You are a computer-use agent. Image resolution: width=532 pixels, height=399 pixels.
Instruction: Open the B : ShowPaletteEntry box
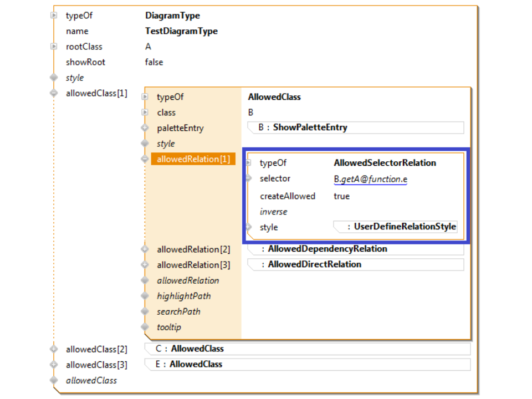click(x=355, y=127)
